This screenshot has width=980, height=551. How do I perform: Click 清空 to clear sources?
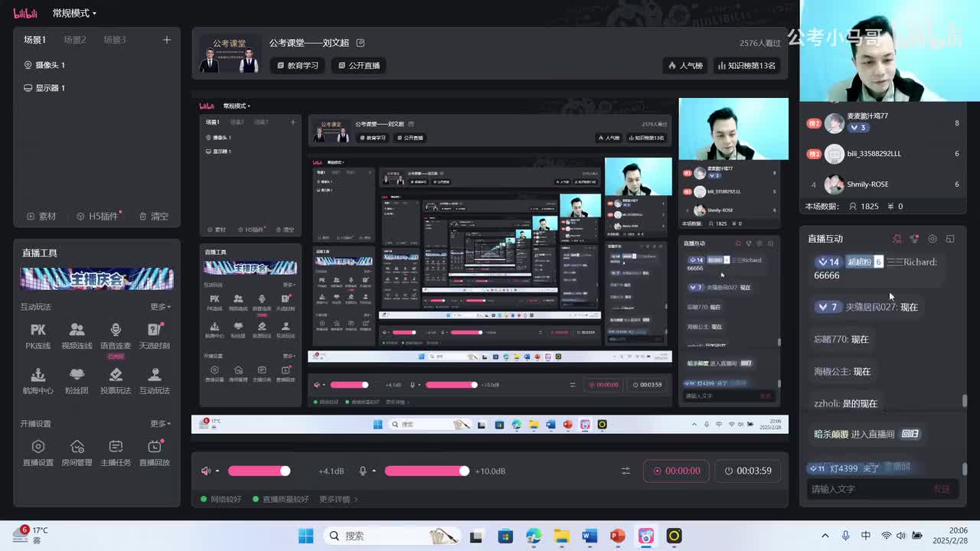[154, 217]
